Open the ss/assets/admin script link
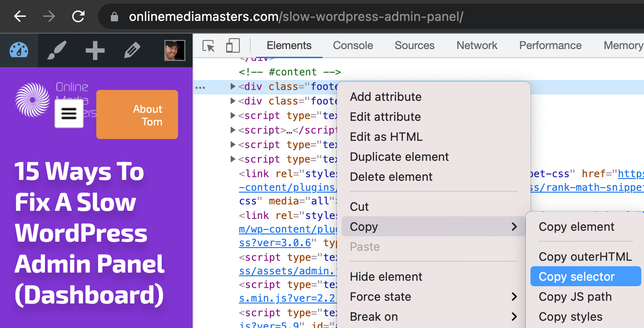The image size is (644, 328). [288, 271]
